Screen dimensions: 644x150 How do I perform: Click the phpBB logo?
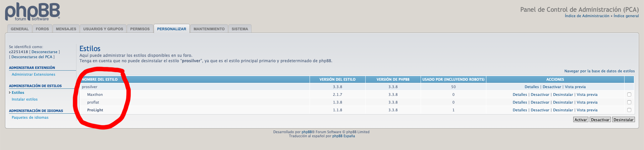tap(32, 12)
